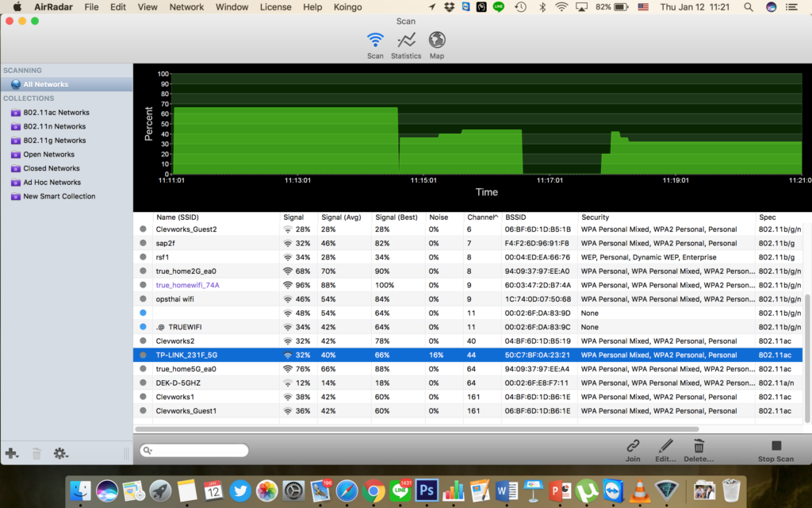Open Photoshop from the dock
Screen dimensions: 812x508
coord(427,491)
